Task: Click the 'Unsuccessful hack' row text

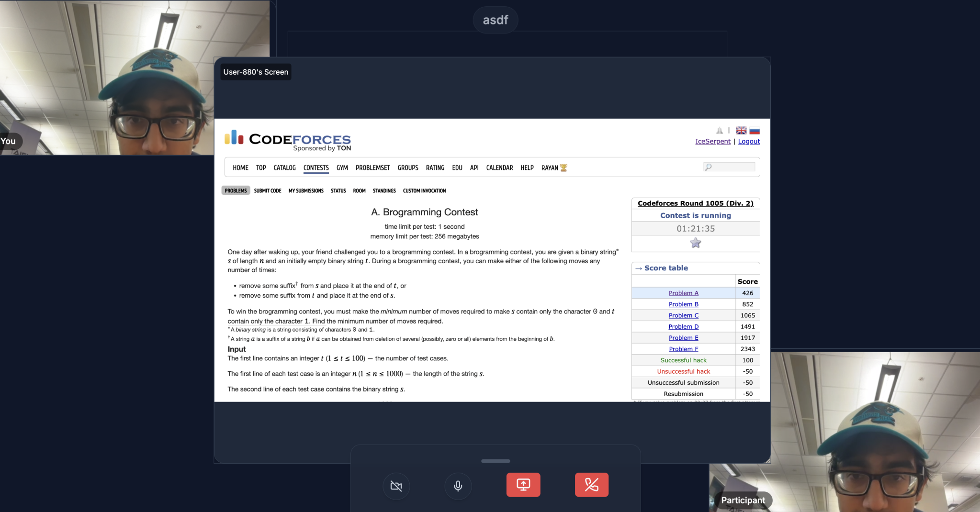Action: point(684,371)
